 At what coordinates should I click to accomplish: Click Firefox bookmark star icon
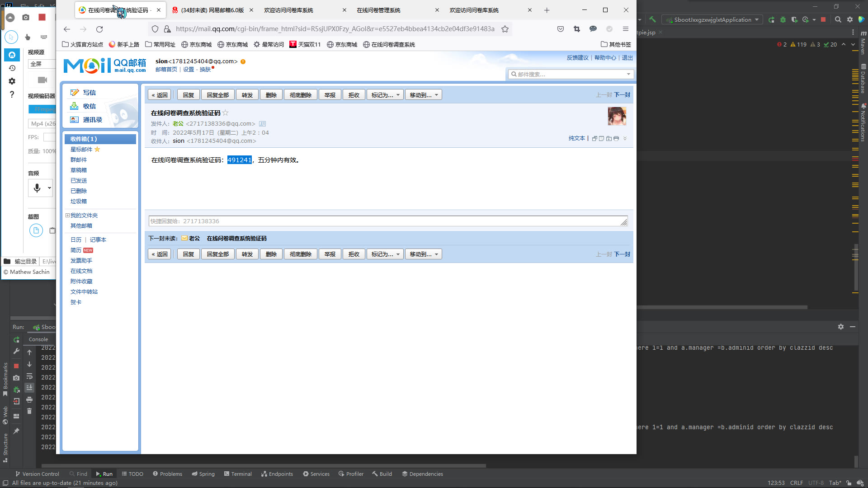pos(505,29)
